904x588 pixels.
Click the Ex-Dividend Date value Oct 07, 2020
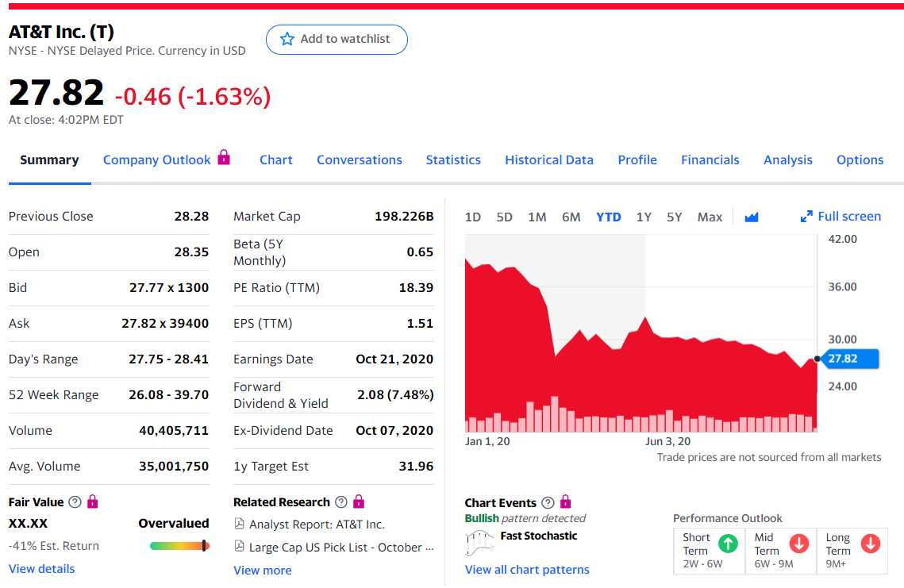point(394,431)
